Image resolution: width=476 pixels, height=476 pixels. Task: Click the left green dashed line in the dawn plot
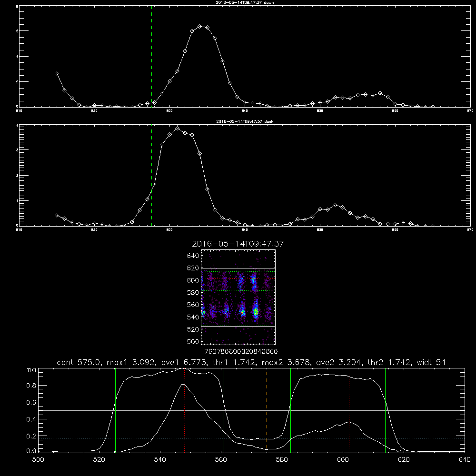coord(151,57)
